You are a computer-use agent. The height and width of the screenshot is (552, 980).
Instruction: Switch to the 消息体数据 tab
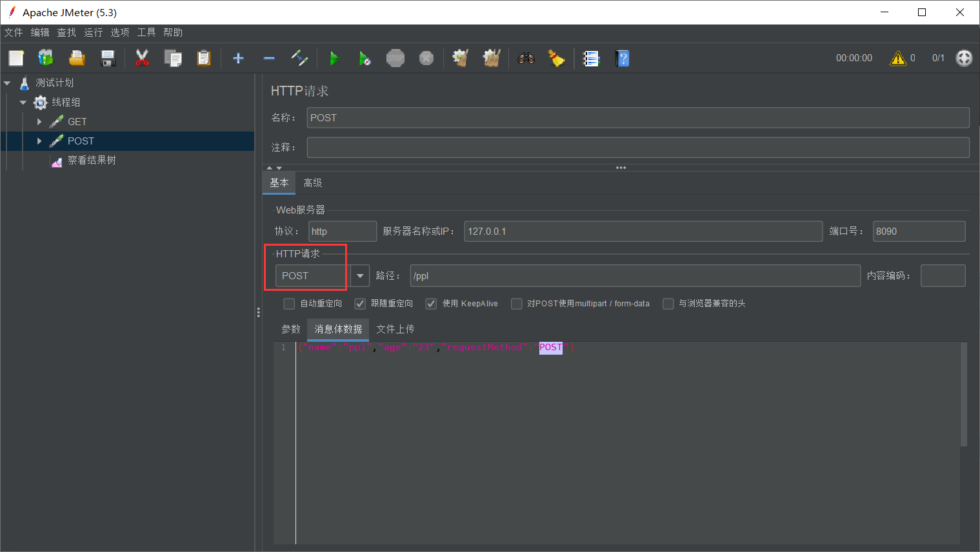click(x=338, y=329)
